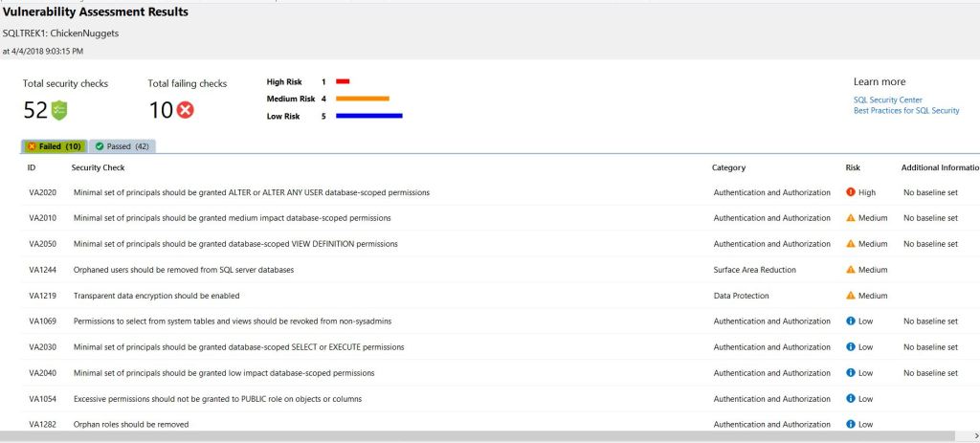The image size is (980, 443).
Task: Click Low info icon in VA1054 row
Action: pos(851,399)
